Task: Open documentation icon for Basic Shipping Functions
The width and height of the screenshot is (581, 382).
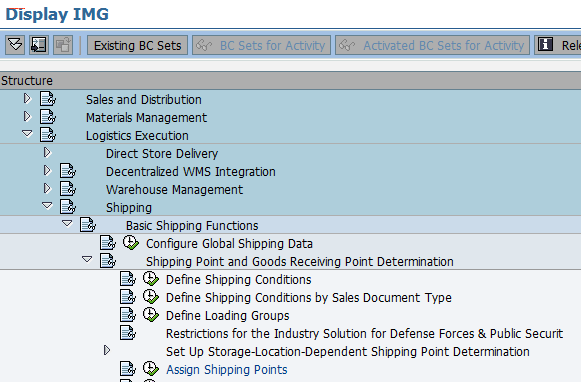Action: click(88, 225)
